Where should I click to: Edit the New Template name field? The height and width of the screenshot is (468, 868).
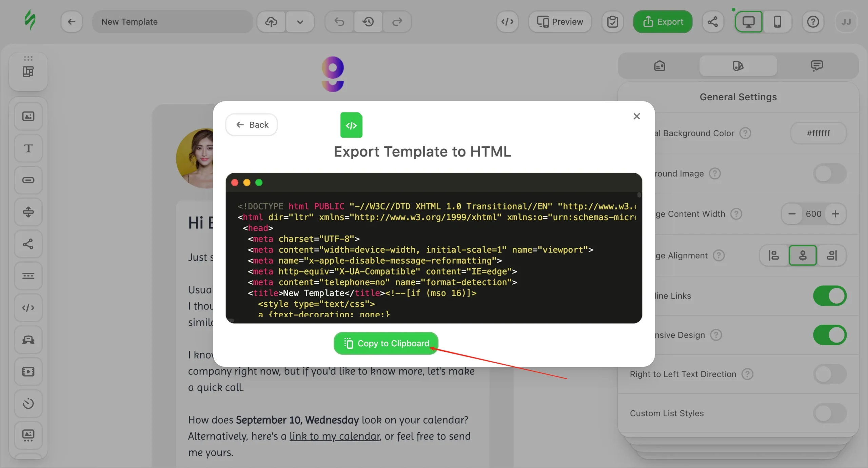172,22
